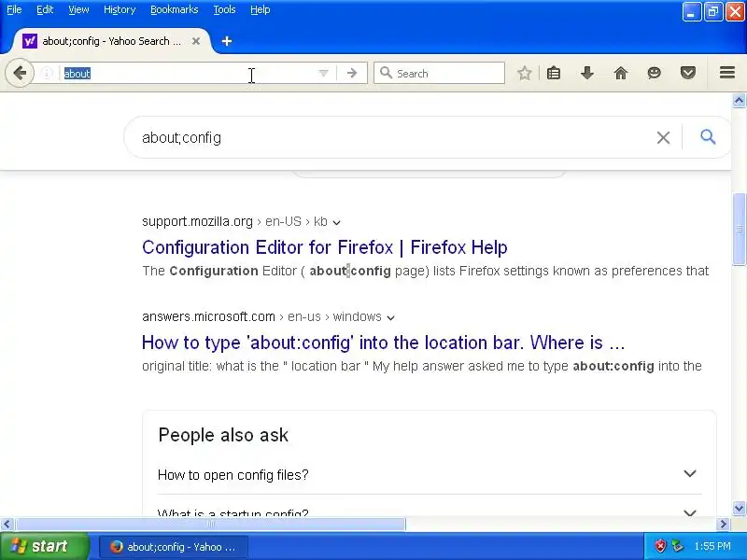Click the support.mozilla.org breadcrumb URL
This screenshot has height=560, width=747.
click(234, 221)
